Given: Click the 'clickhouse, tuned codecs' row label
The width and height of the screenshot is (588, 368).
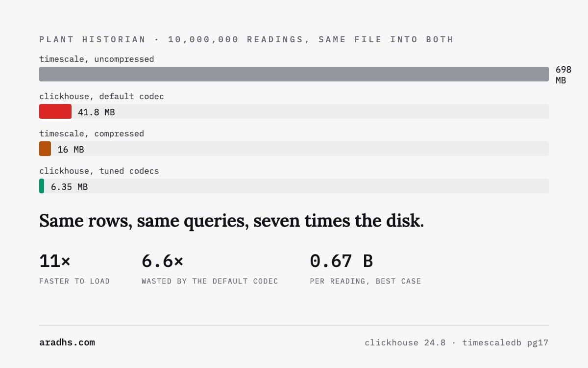Looking at the screenshot, I should (99, 171).
